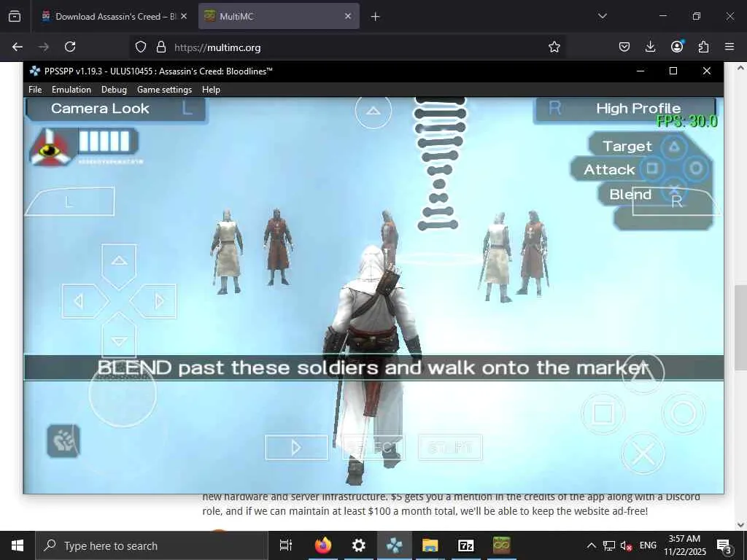
Task: Open Task View on the taskbar
Action: point(285,545)
